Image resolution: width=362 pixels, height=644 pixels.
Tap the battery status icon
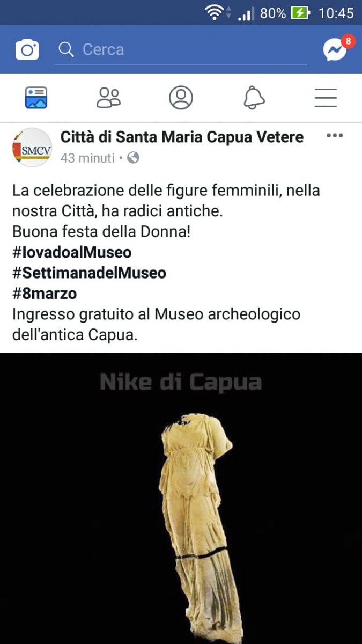(x=301, y=13)
